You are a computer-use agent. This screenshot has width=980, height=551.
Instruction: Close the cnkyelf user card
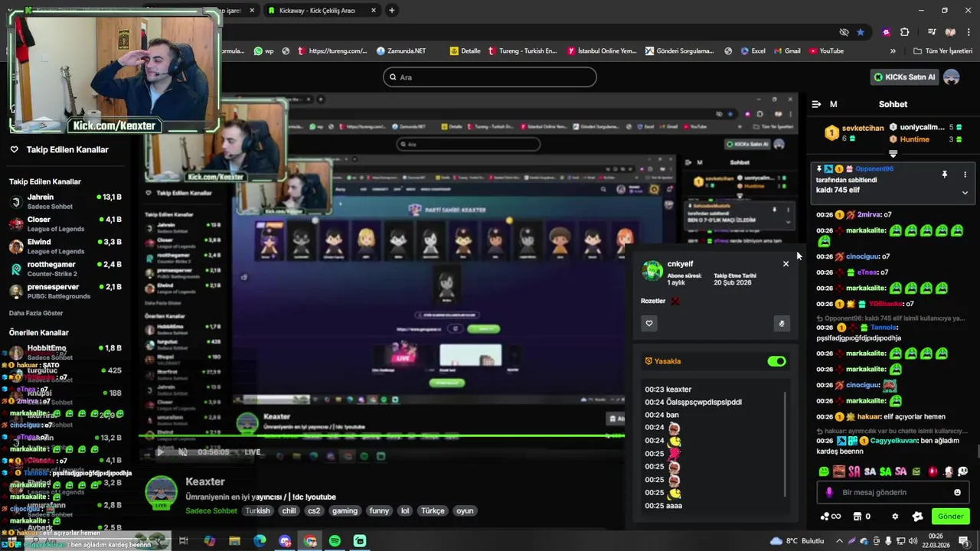[786, 264]
